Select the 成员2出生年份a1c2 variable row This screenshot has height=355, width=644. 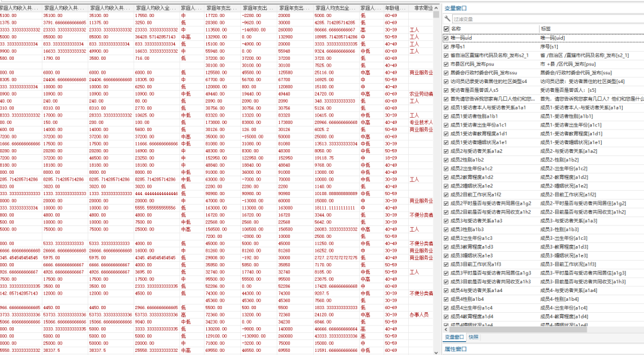544,169
